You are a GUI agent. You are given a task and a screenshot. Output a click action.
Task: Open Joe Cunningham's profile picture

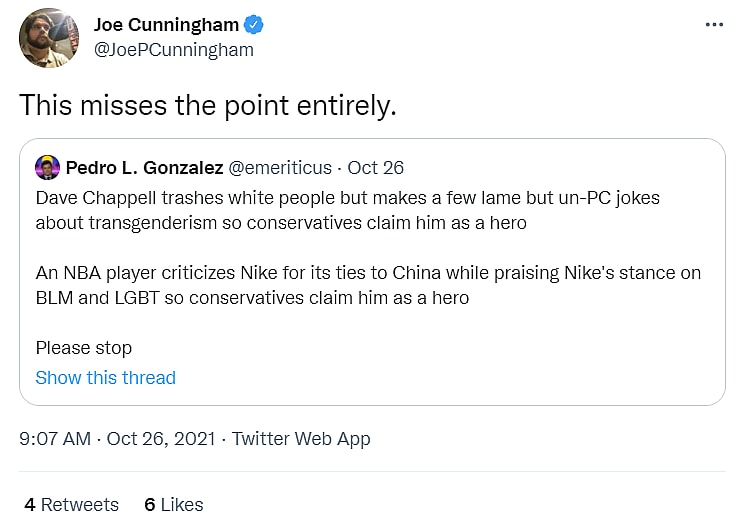49,37
